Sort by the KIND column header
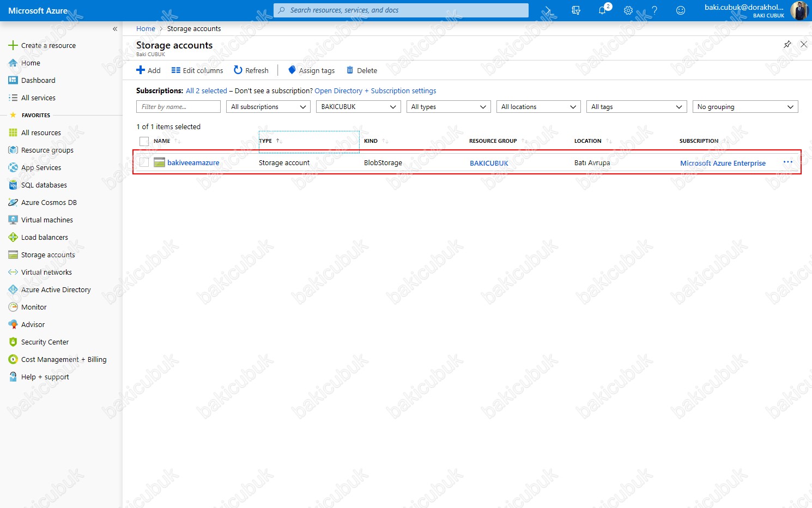812x508 pixels. click(x=371, y=141)
